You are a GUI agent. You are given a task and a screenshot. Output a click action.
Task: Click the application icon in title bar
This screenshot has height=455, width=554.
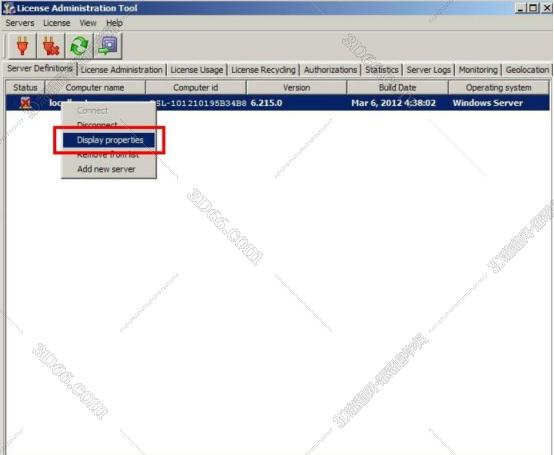click(8, 8)
